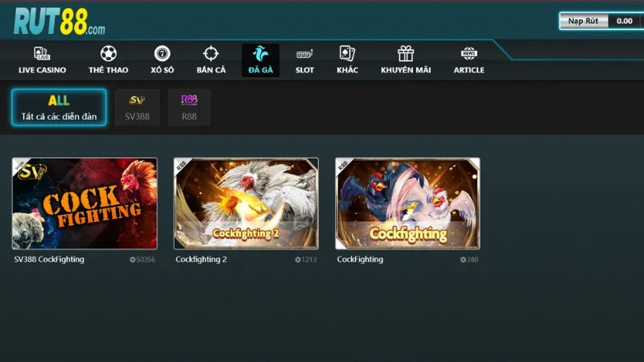The image size is (644, 362).
Task: Click the SV388 provider logo icon
Action: [137, 100]
